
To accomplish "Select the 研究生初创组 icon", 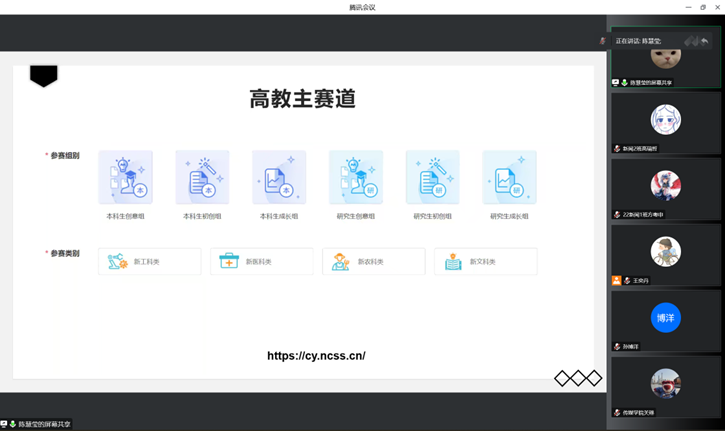I will [433, 178].
